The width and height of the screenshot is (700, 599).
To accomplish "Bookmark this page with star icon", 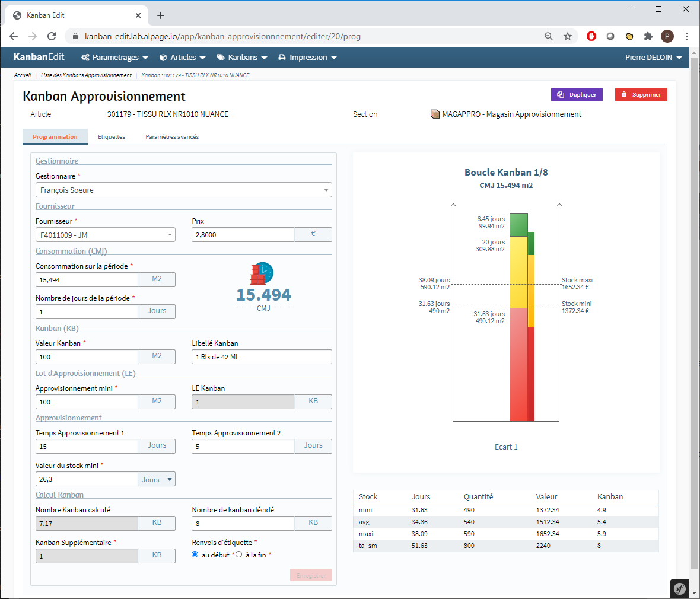I will coord(568,36).
